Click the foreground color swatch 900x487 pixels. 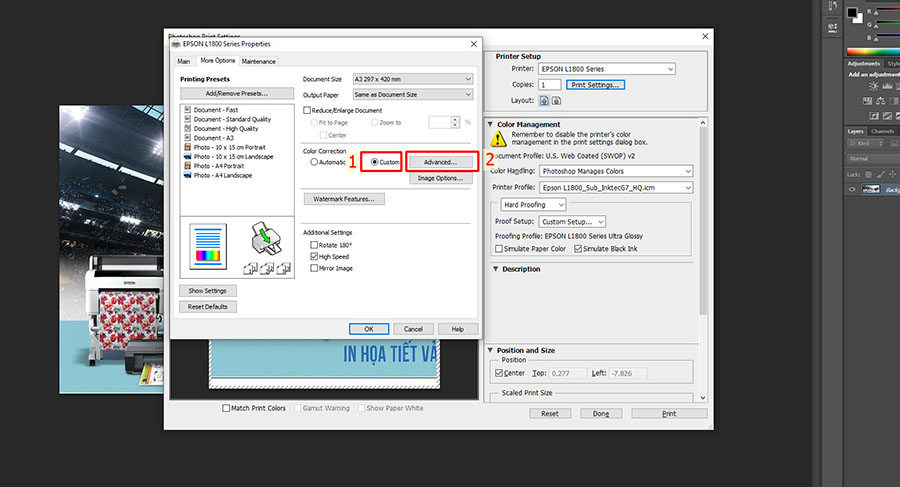(x=852, y=13)
